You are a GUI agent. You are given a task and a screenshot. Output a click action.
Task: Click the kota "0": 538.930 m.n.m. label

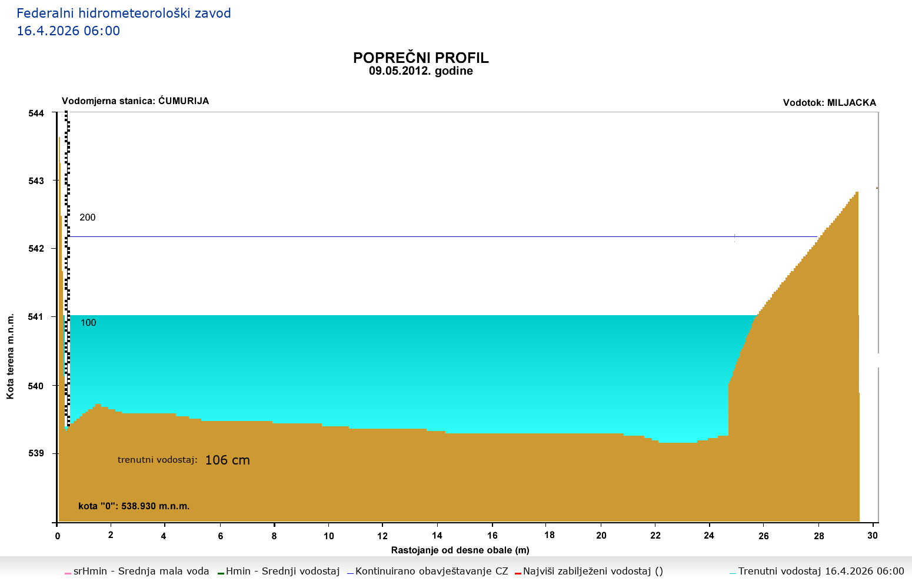click(x=134, y=506)
